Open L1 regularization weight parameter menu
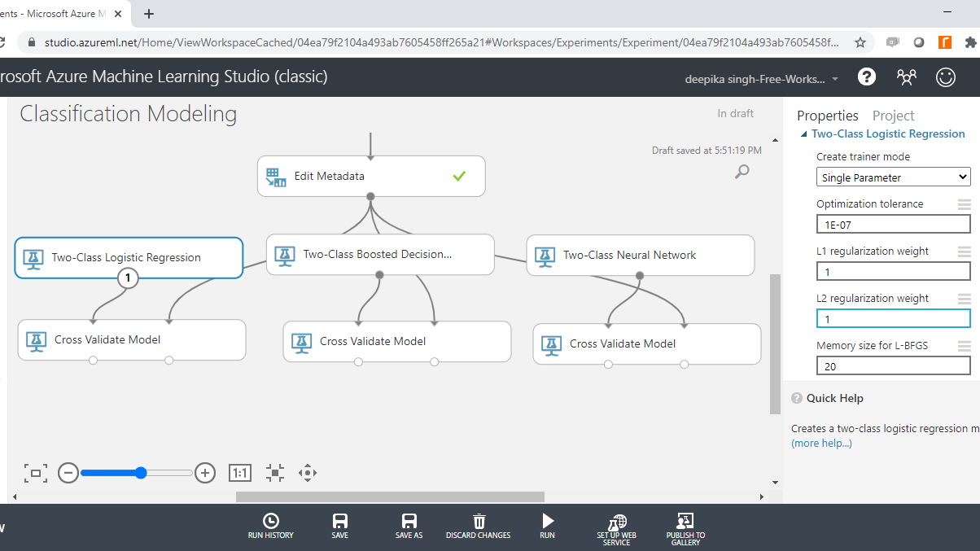This screenshot has height=551, width=980. click(965, 251)
